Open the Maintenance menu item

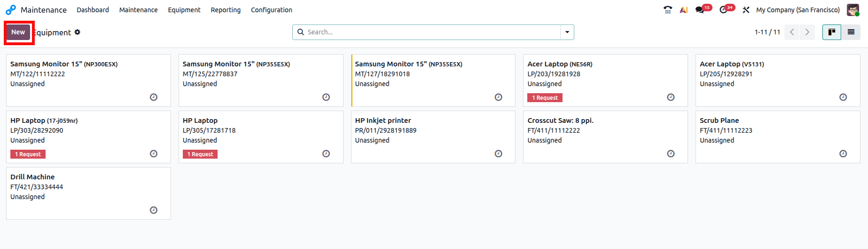point(139,10)
